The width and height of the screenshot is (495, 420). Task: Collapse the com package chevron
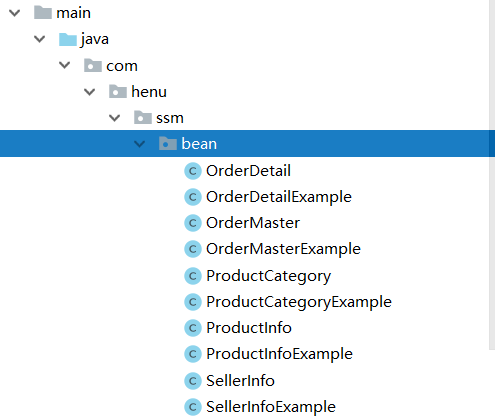65,65
